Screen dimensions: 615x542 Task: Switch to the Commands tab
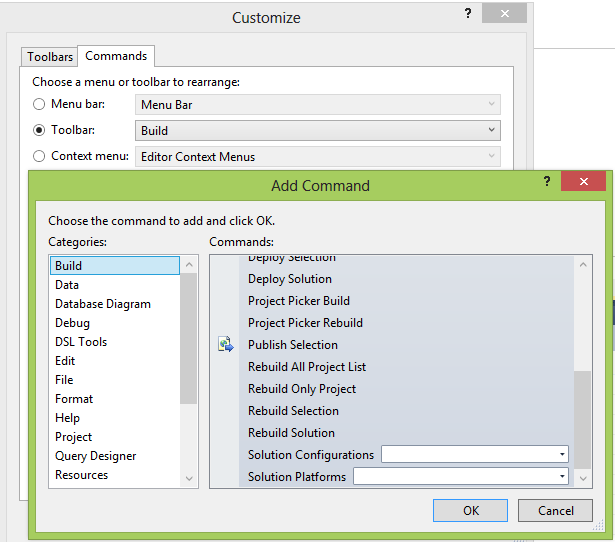116,56
